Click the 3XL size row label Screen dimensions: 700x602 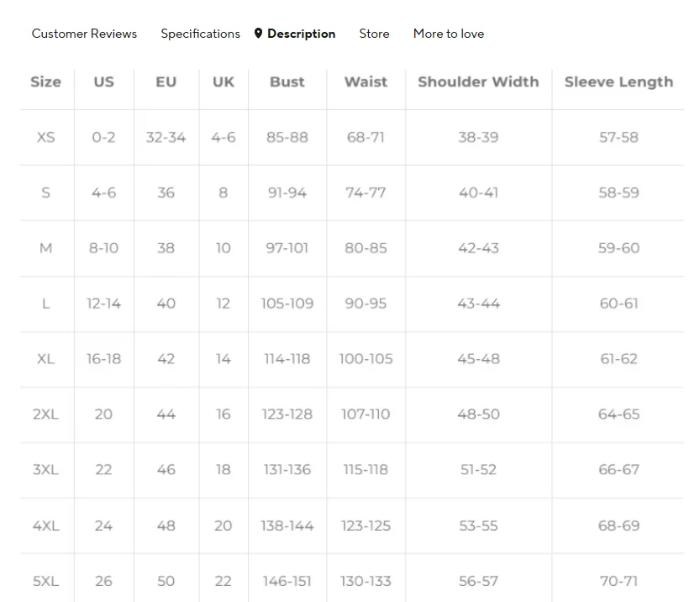(45, 469)
